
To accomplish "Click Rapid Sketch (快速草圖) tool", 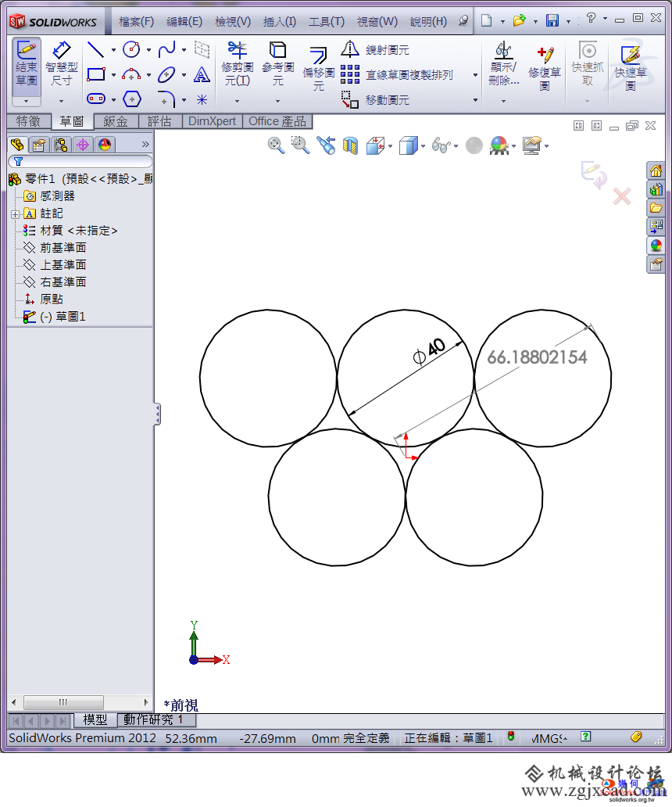I will [x=631, y=69].
